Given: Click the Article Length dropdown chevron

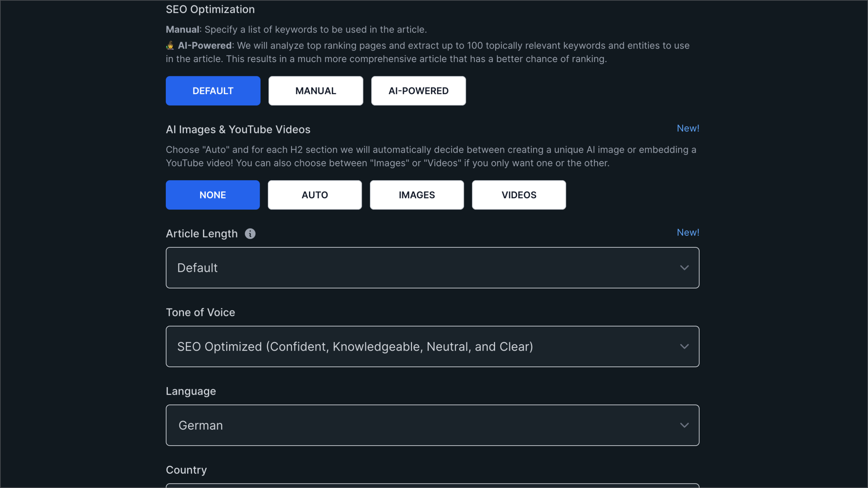Looking at the screenshot, I should [x=684, y=268].
